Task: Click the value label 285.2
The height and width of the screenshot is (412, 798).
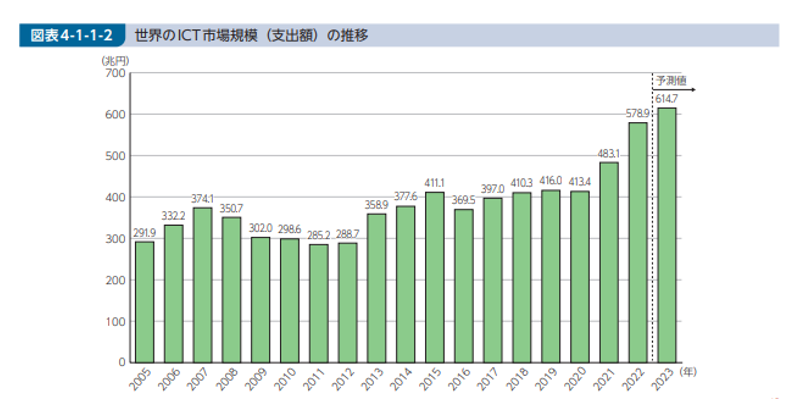Action: [319, 236]
